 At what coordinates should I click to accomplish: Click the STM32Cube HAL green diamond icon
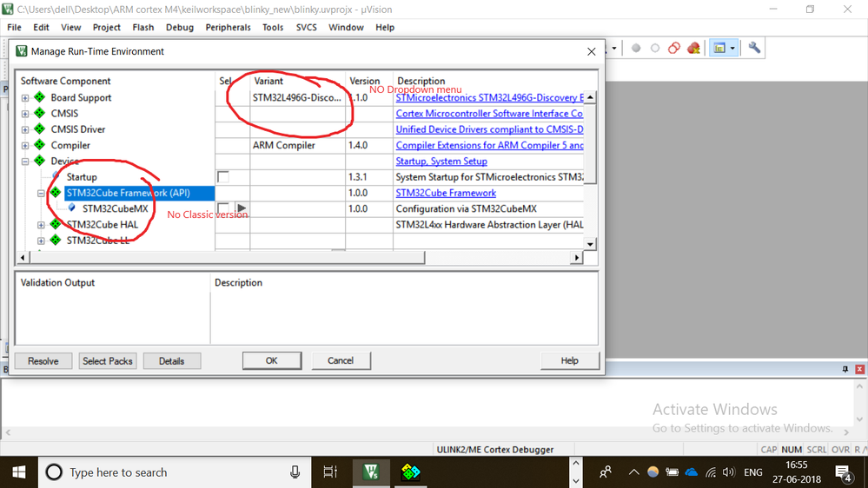(x=56, y=224)
